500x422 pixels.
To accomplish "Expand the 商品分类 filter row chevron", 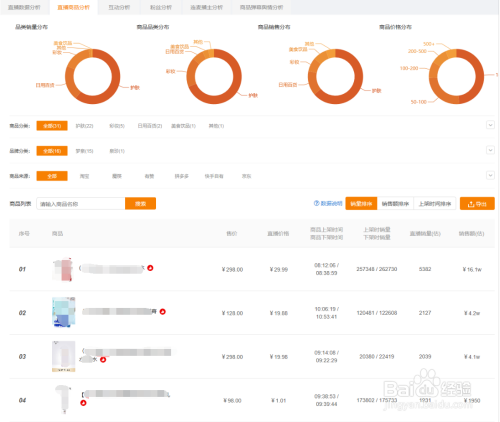I will [490, 125].
